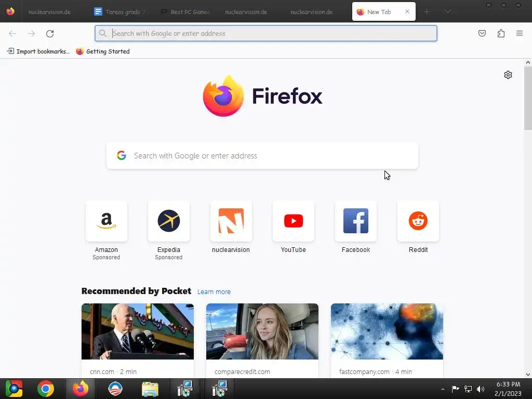Open the network status tray icon
This screenshot has height=399, width=532.
468,389
